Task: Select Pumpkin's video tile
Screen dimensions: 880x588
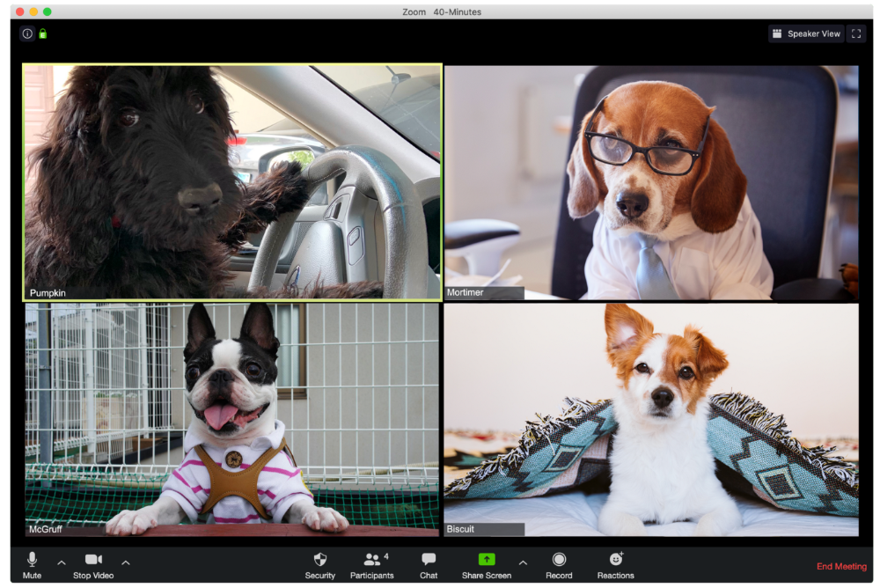Action: (x=232, y=182)
